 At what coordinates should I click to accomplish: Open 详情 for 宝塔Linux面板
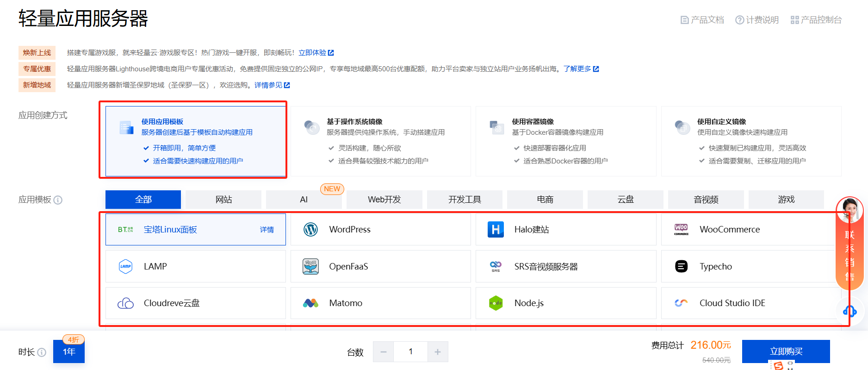click(267, 230)
